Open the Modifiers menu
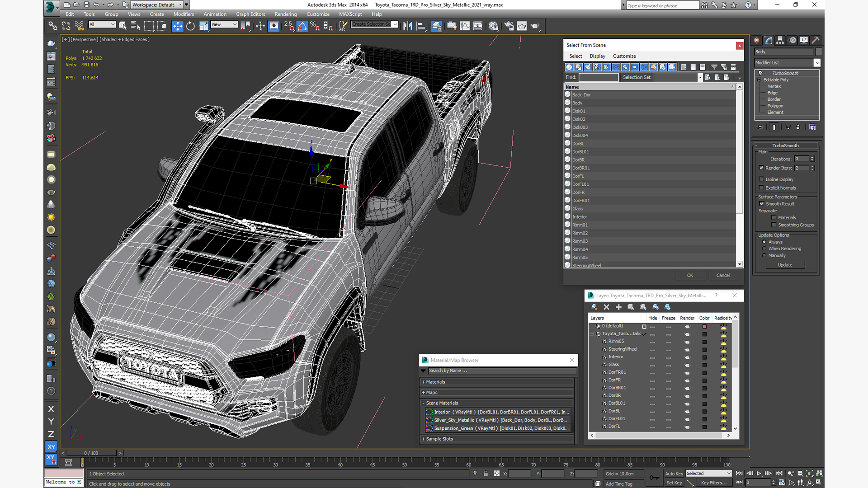868x488 pixels. click(184, 14)
